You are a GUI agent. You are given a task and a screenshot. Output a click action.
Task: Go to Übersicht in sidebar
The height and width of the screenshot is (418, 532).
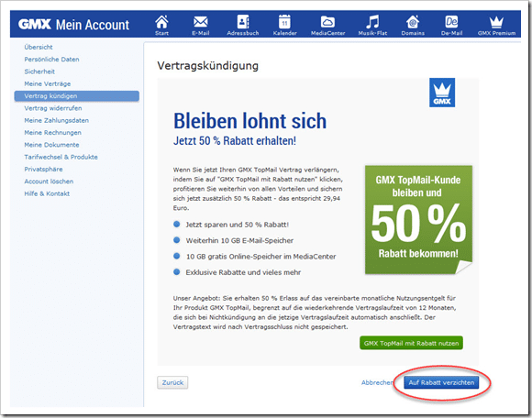(x=39, y=47)
